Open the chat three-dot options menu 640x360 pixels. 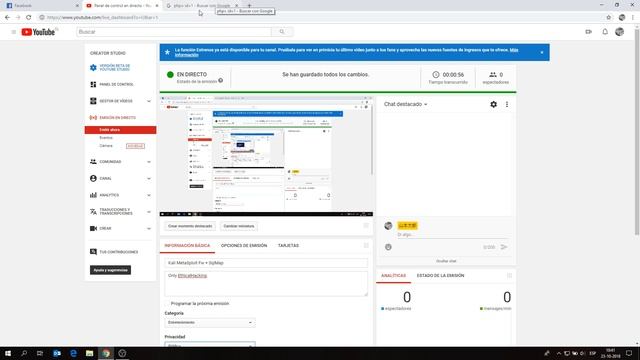[507, 104]
